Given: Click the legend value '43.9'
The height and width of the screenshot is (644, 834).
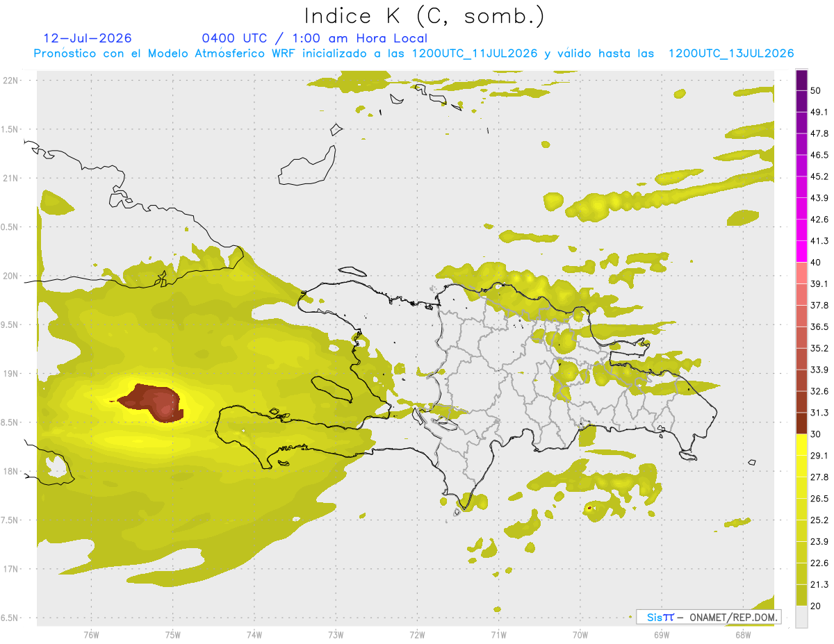Looking at the screenshot, I should 819,198.
